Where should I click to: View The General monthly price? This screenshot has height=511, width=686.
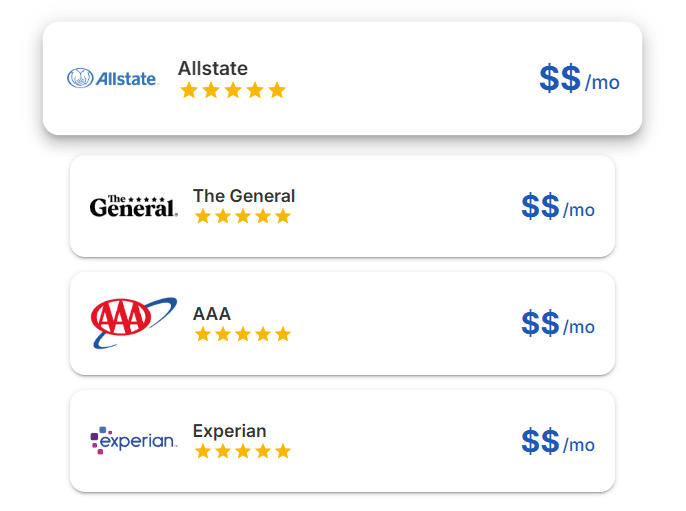[x=557, y=207]
